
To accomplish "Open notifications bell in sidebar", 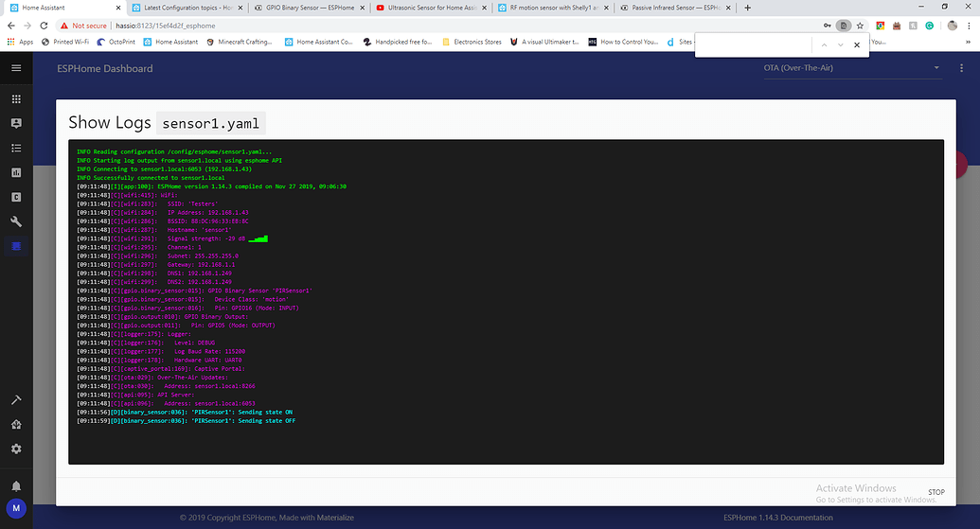I will coord(16,485).
